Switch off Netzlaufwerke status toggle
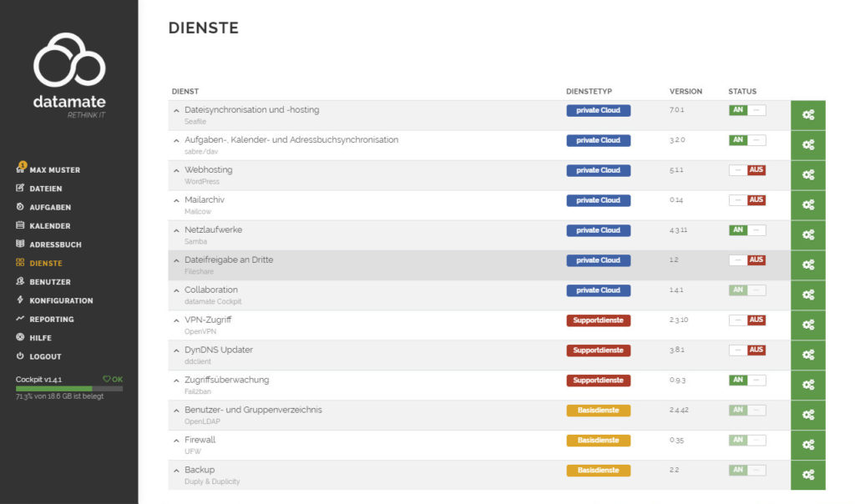 pyautogui.click(x=747, y=230)
